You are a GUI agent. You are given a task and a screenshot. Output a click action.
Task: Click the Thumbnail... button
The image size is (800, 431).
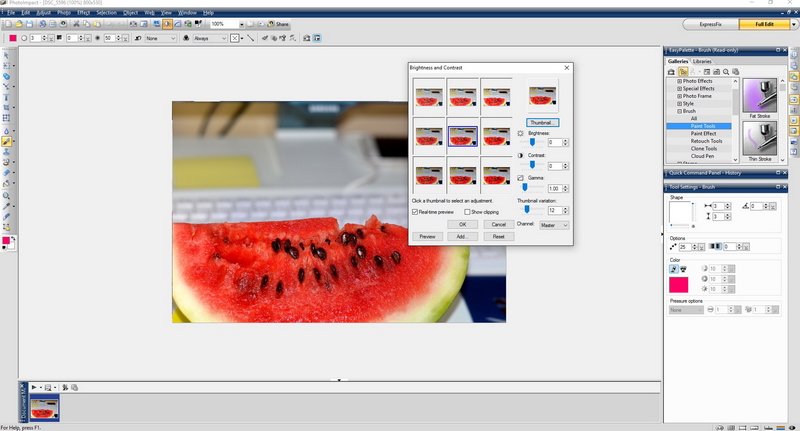[543, 122]
